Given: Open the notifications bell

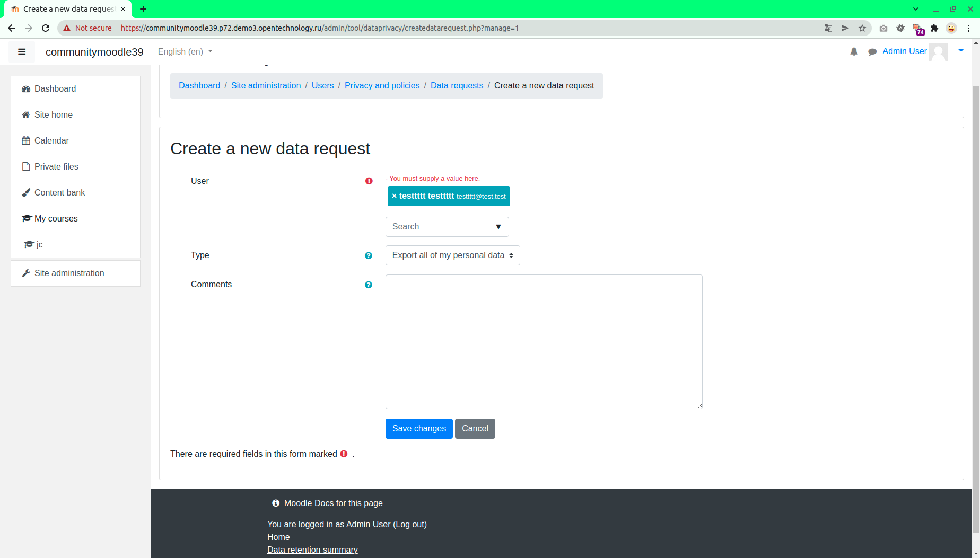Looking at the screenshot, I should [854, 51].
